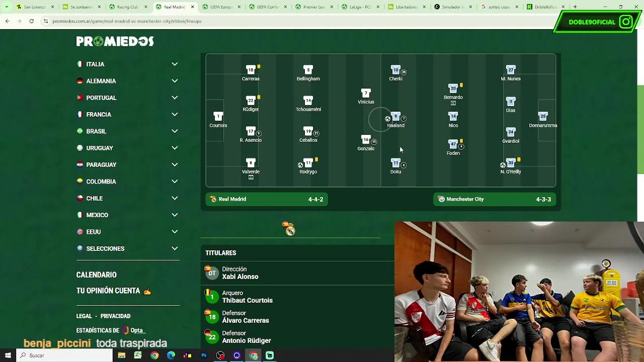Click TU OPINIÓN CUENTA link
644x362 pixels.
point(114,291)
